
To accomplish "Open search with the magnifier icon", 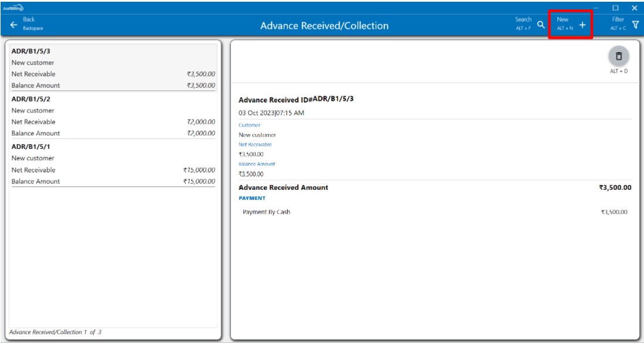I will pos(541,25).
